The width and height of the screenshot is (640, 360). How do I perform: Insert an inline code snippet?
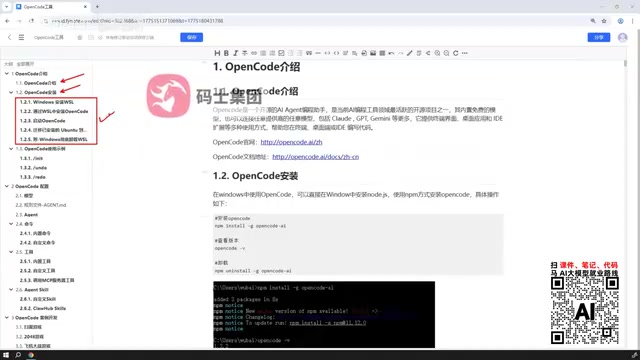coord(336,53)
